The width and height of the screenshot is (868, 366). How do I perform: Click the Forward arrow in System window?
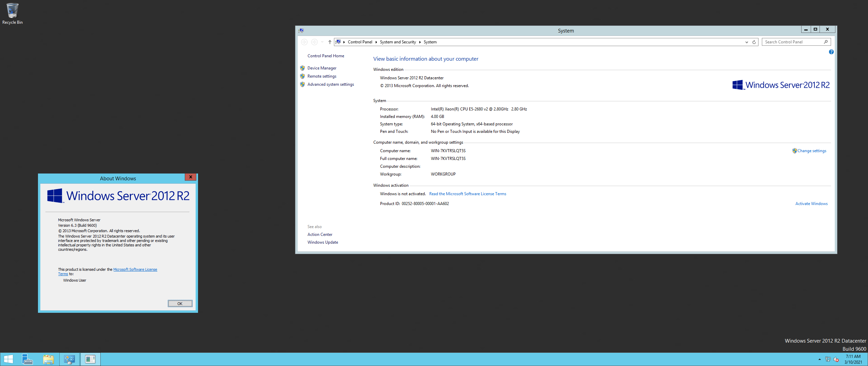click(x=314, y=42)
